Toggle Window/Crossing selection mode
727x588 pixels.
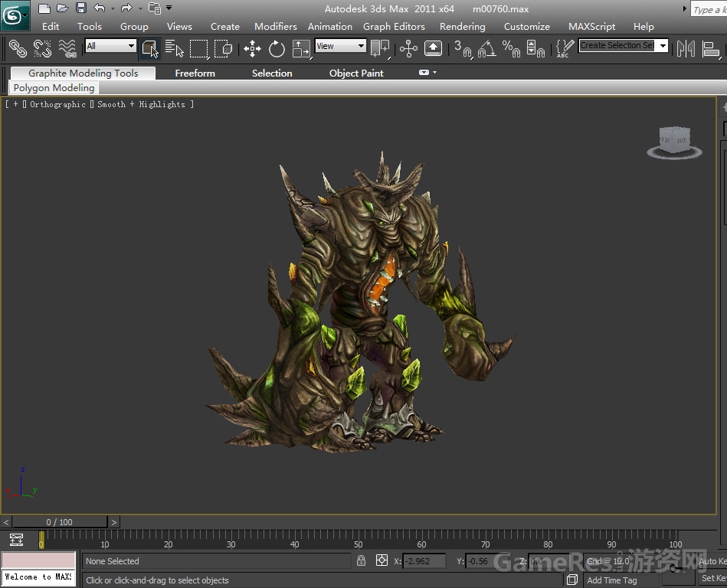(x=224, y=49)
